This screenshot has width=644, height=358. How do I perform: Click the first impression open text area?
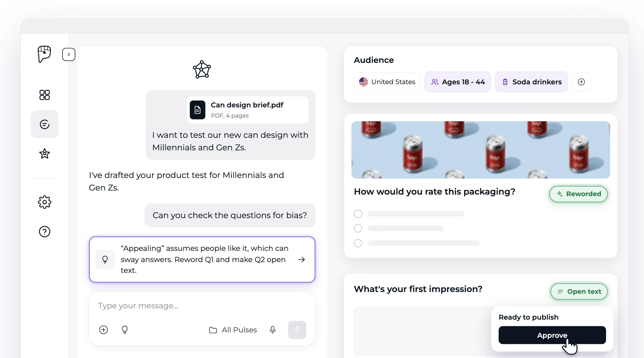422,331
